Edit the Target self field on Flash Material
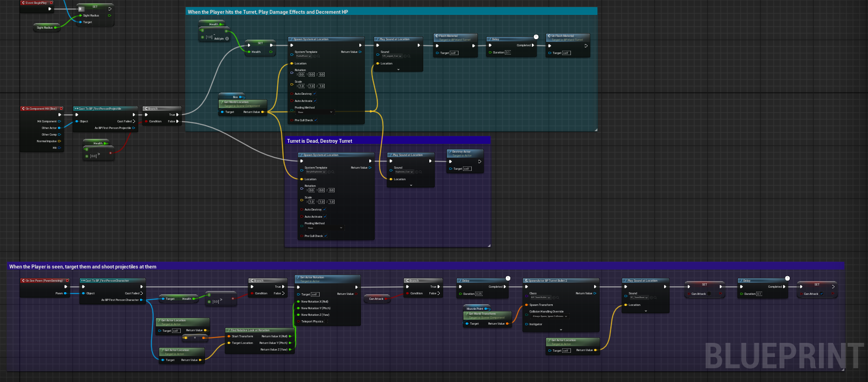868x382 pixels. pyautogui.click(x=454, y=53)
